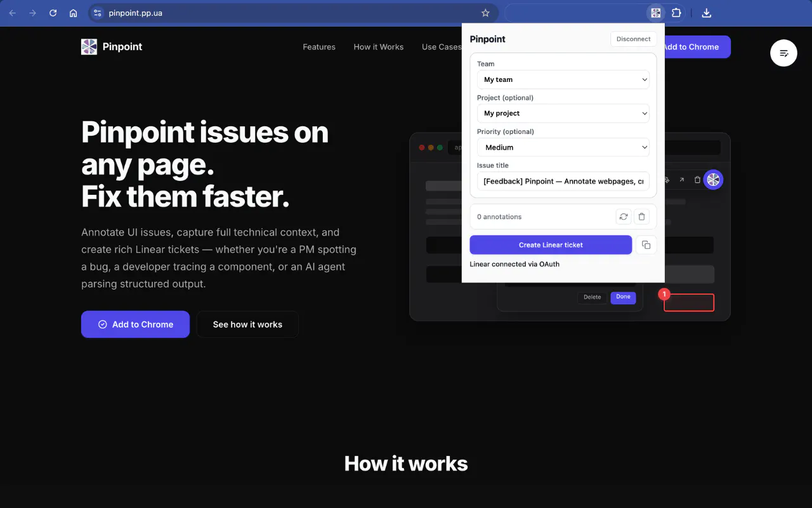Viewport: 812px width, 508px height.
Task: Open the round floating notes button at right
Action: 783,53
